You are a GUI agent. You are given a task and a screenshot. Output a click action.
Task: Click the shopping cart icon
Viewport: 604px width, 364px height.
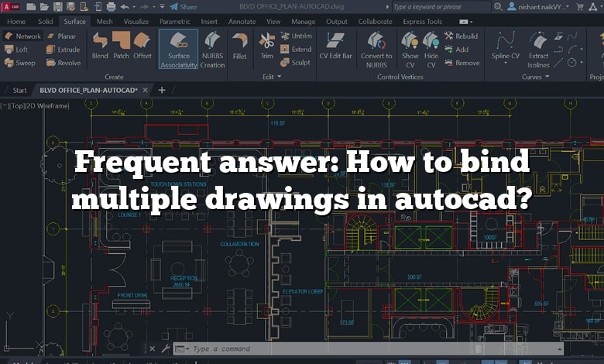[x=580, y=7]
